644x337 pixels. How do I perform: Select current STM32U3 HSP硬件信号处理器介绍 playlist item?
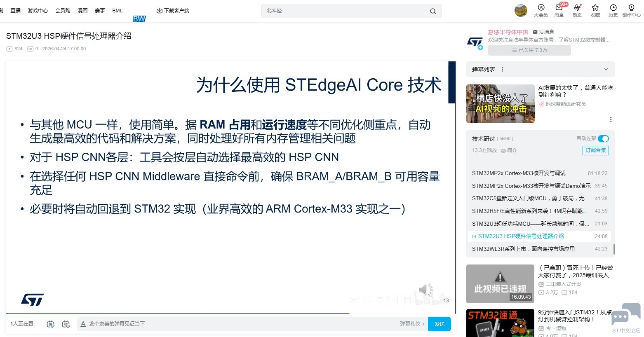pos(540,236)
